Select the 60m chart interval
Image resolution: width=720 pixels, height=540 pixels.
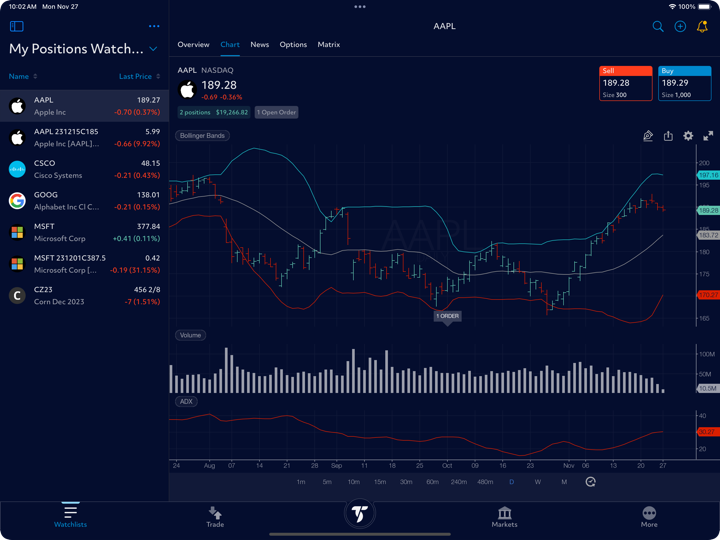[x=432, y=482]
